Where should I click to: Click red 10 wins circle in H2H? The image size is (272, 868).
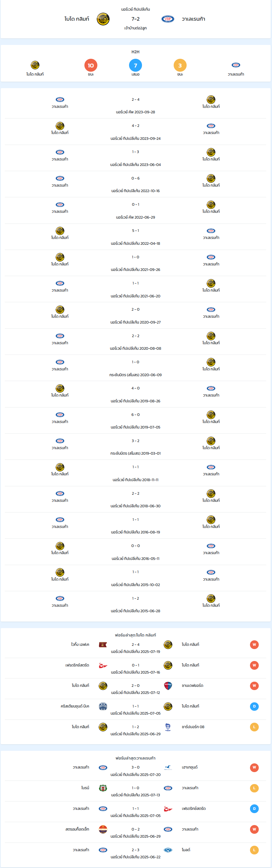91,65
